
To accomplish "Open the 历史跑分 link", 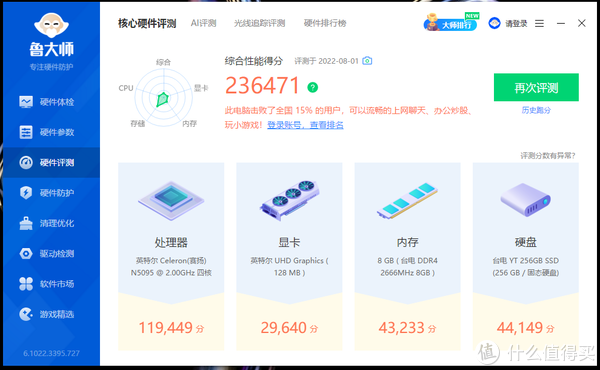I will (536, 110).
